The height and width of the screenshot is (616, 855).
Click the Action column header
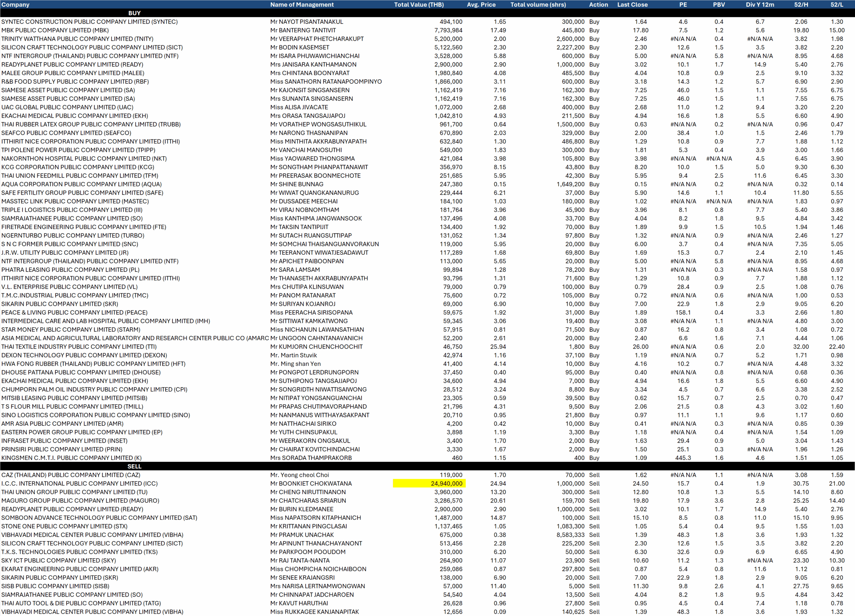tap(598, 5)
